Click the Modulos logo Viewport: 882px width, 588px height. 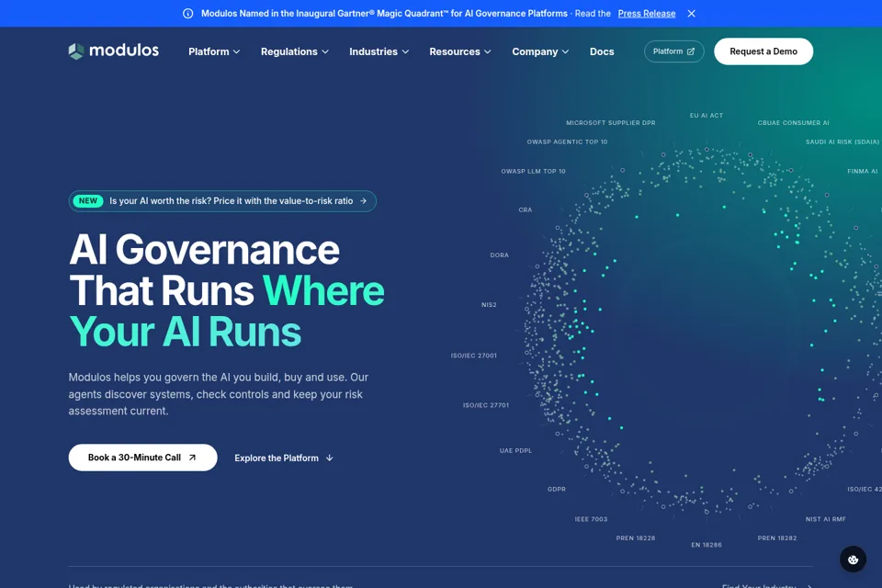pyautogui.click(x=114, y=51)
